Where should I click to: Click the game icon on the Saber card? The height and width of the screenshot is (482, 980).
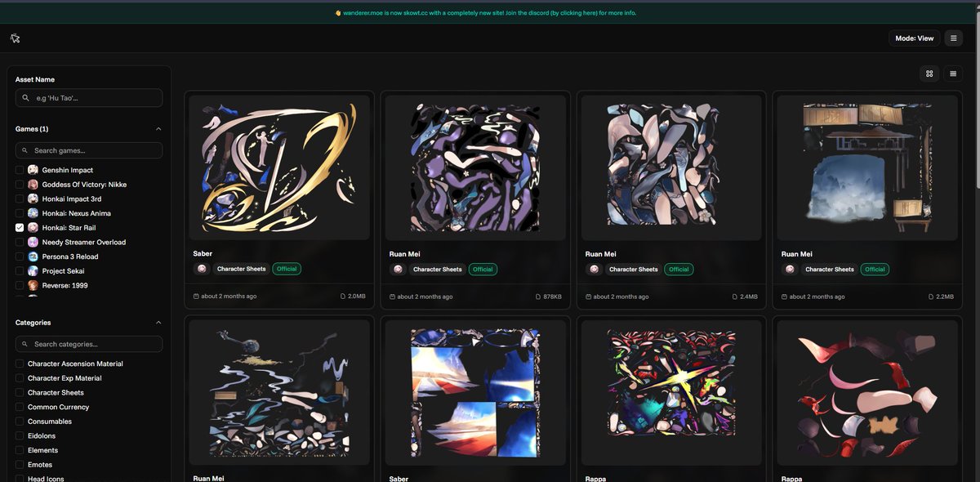coord(202,269)
